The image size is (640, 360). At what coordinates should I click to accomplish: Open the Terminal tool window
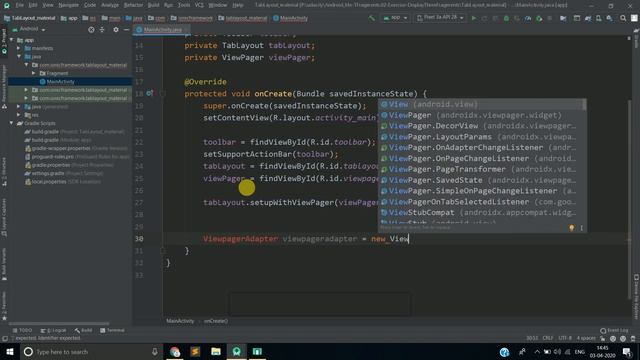pos(112,330)
